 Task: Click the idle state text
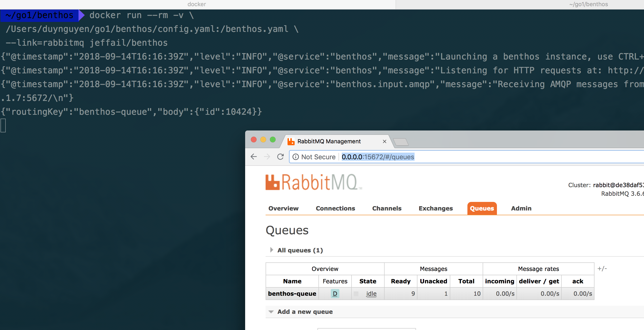pos(371,294)
